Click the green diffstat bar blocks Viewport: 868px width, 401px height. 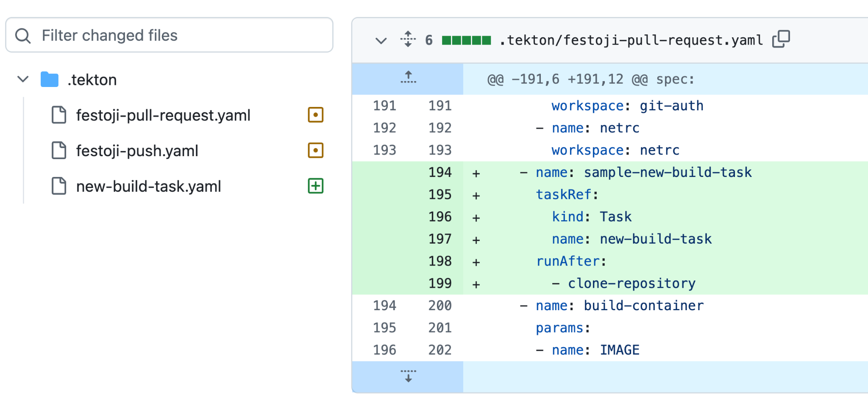(466, 40)
